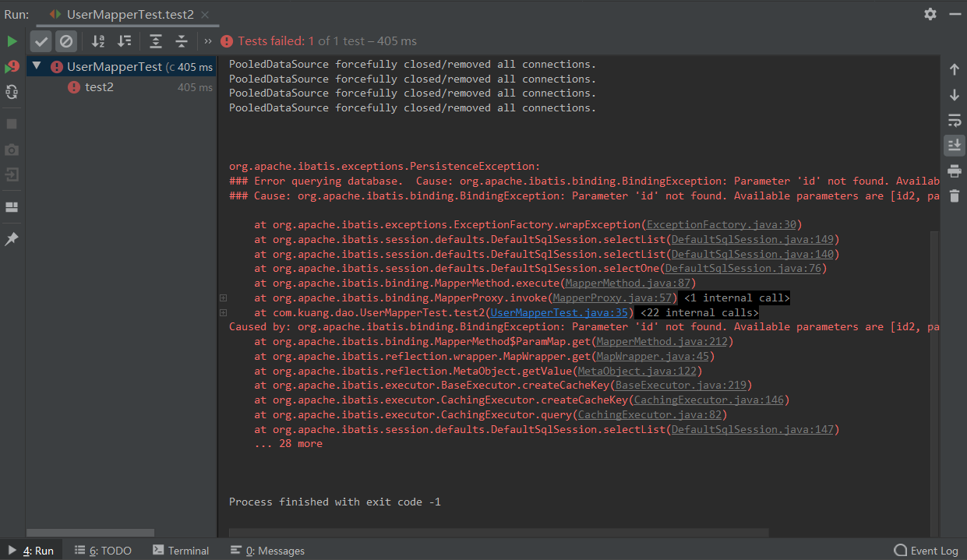Toggle auto-test mode
The width and height of the screenshot is (967, 560).
(x=12, y=92)
